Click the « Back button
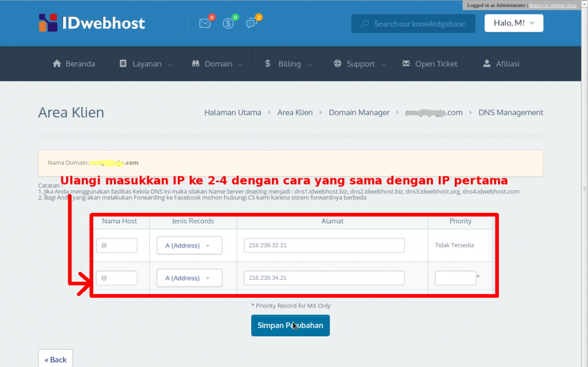 [x=55, y=359]
